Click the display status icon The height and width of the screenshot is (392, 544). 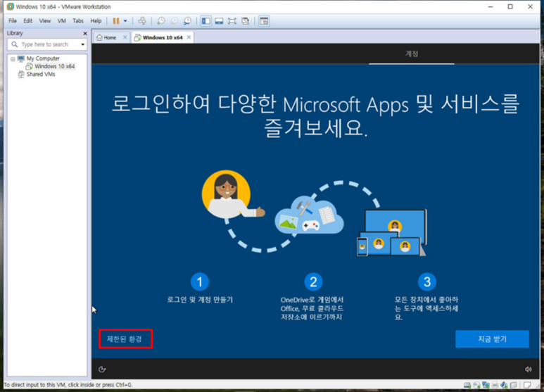click(514, 385)
